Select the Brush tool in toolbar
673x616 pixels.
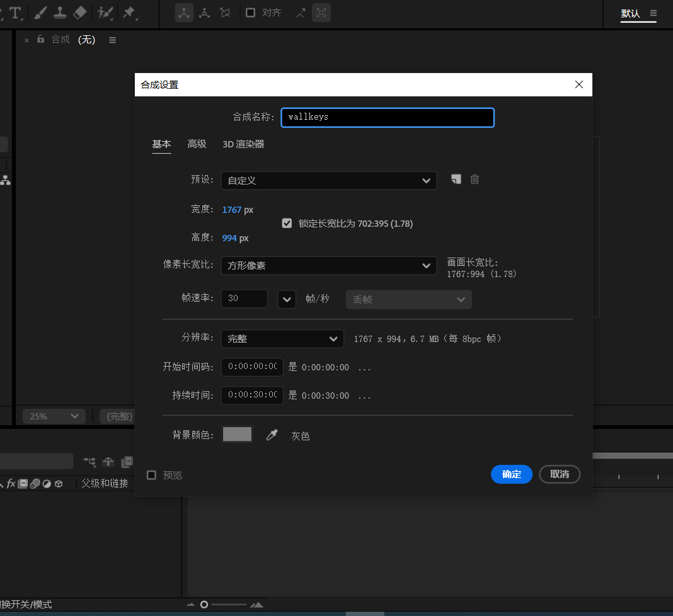pos(40,13)
